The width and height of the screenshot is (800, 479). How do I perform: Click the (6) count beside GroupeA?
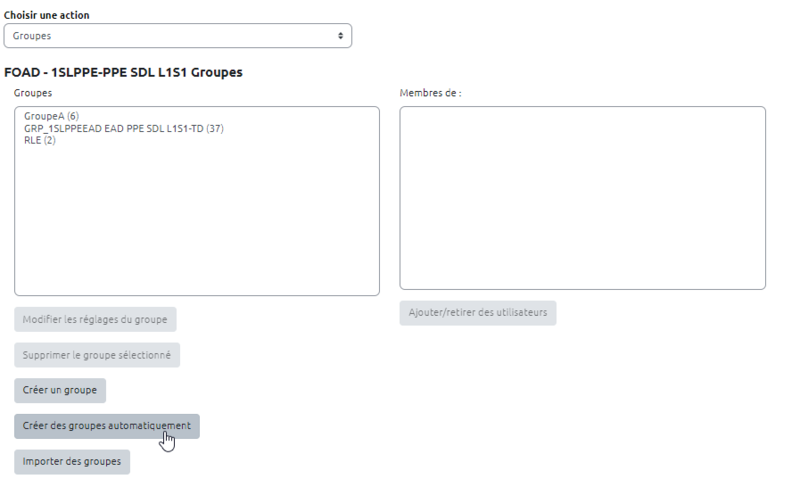point(73,117)
